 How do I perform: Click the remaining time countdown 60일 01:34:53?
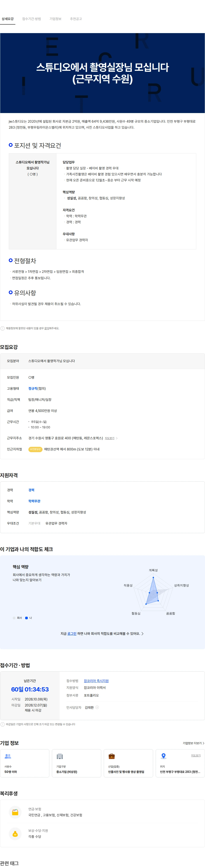coord(30,689)
